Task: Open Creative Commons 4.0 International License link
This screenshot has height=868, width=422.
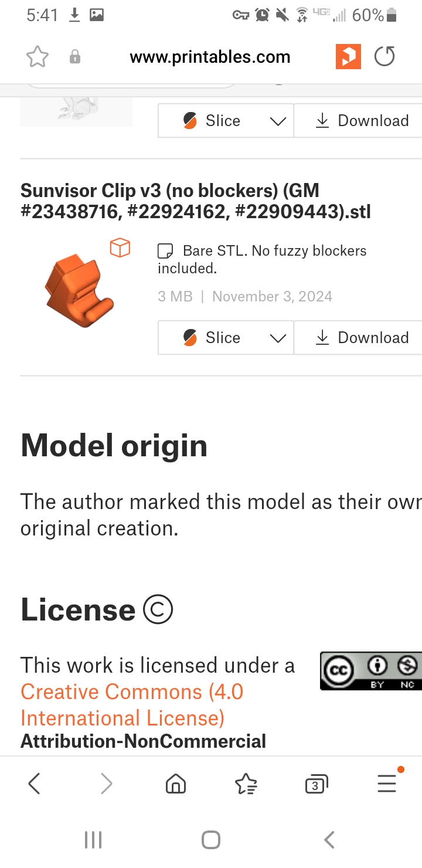Action: pos(132,705)
